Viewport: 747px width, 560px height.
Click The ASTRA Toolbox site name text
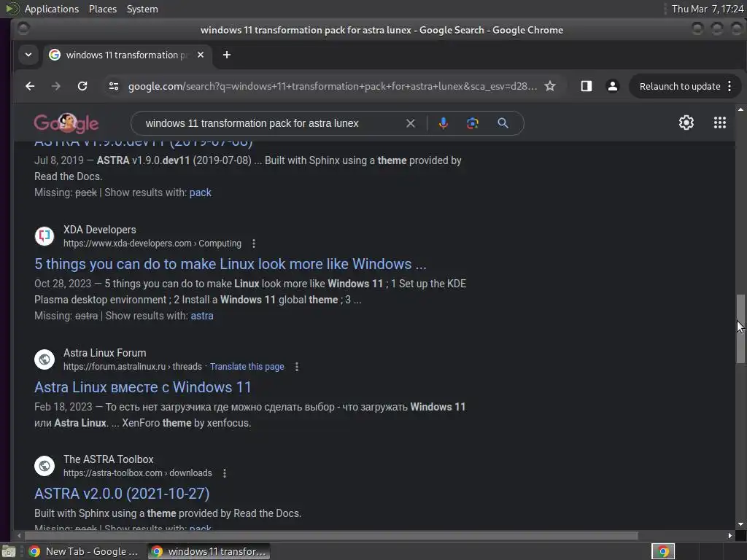click(109, 459)
